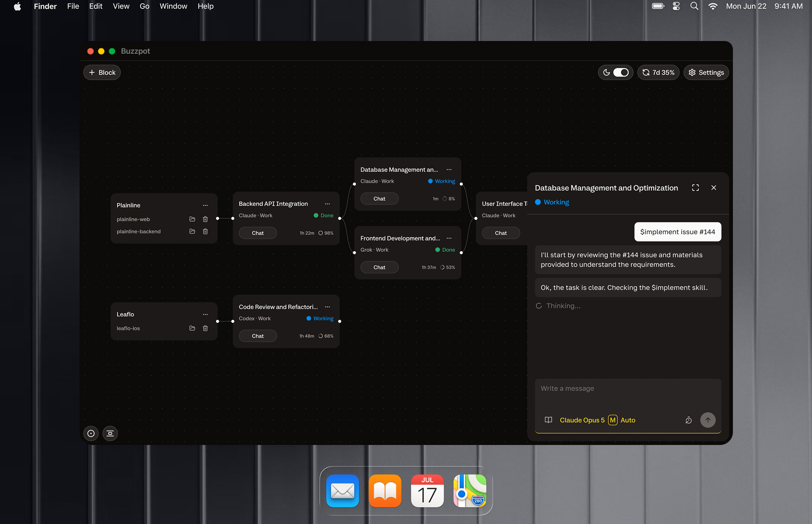
Task: Open the Apple menu
Action: [x=17, y=6]
